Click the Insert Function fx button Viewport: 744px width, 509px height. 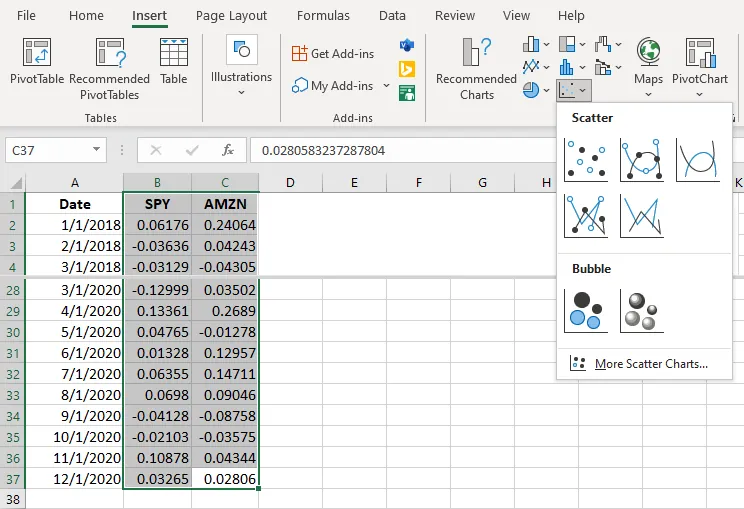pyautogui.click(x=228, y=150)
